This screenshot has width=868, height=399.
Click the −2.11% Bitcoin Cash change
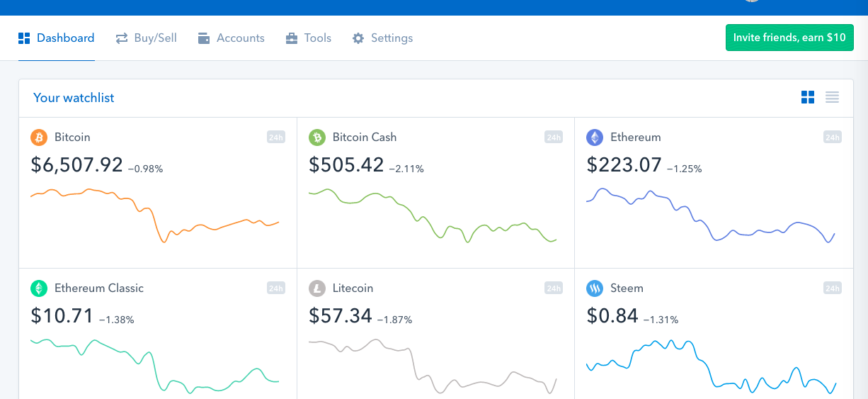point(406,169)
